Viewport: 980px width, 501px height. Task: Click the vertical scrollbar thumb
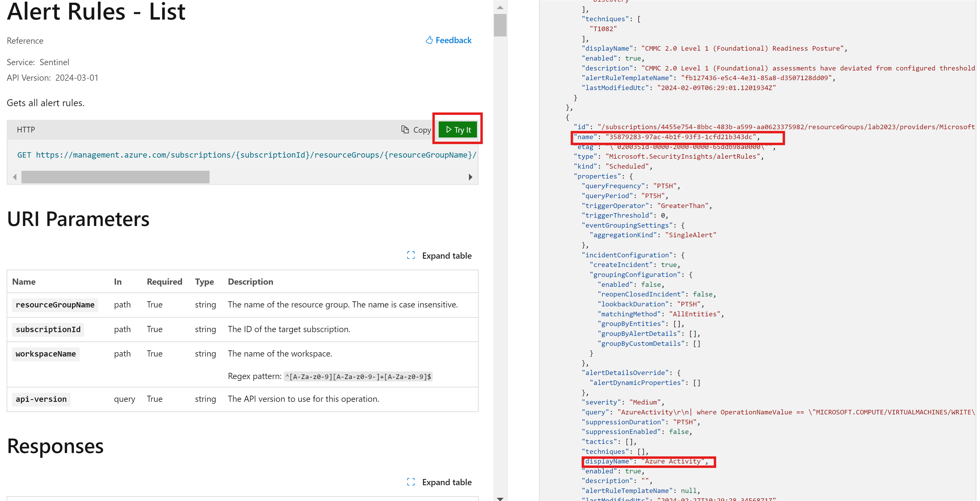pyautogui.click(x=500, y=25)
